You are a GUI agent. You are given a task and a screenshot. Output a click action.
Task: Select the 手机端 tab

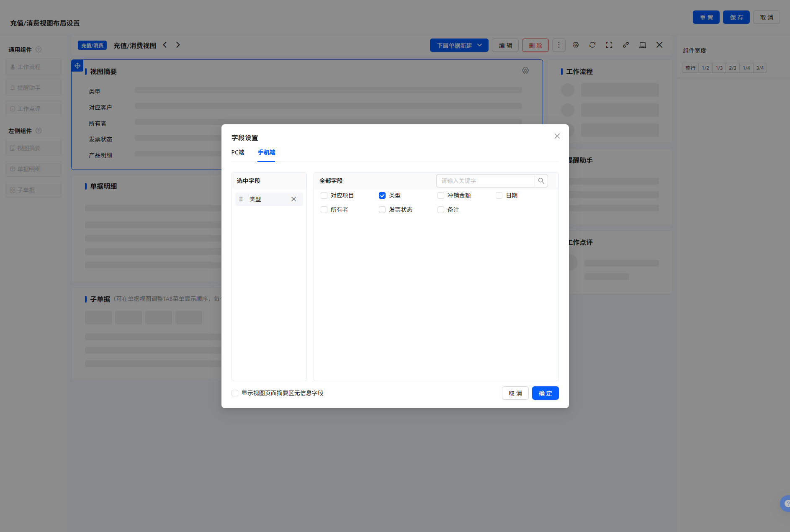click(x=266, y=152)
